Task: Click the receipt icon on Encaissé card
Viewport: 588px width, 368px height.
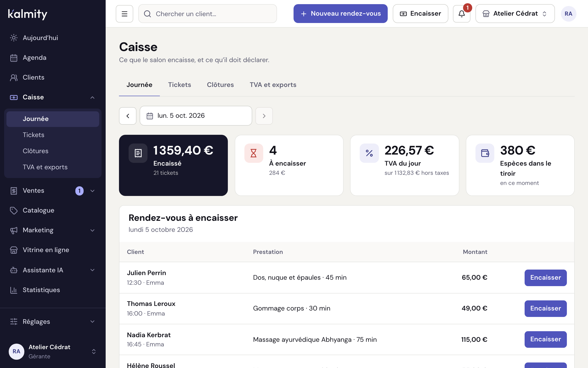Action: coord(138,153)
